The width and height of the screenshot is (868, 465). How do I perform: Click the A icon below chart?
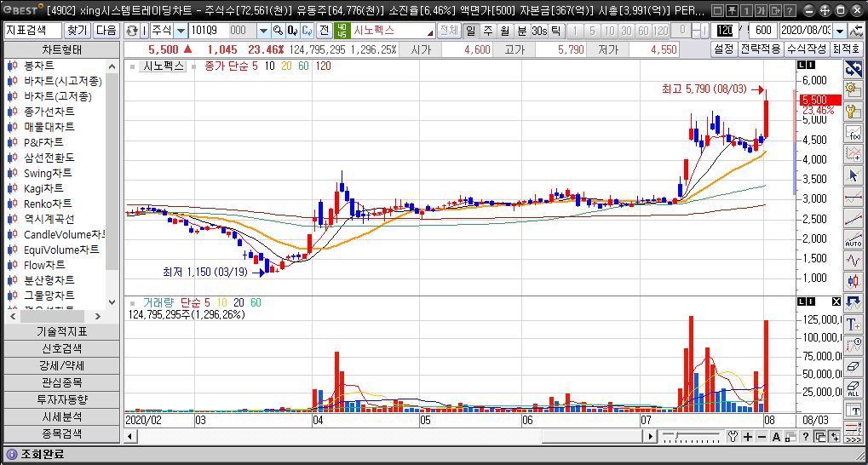click(776, 437)
